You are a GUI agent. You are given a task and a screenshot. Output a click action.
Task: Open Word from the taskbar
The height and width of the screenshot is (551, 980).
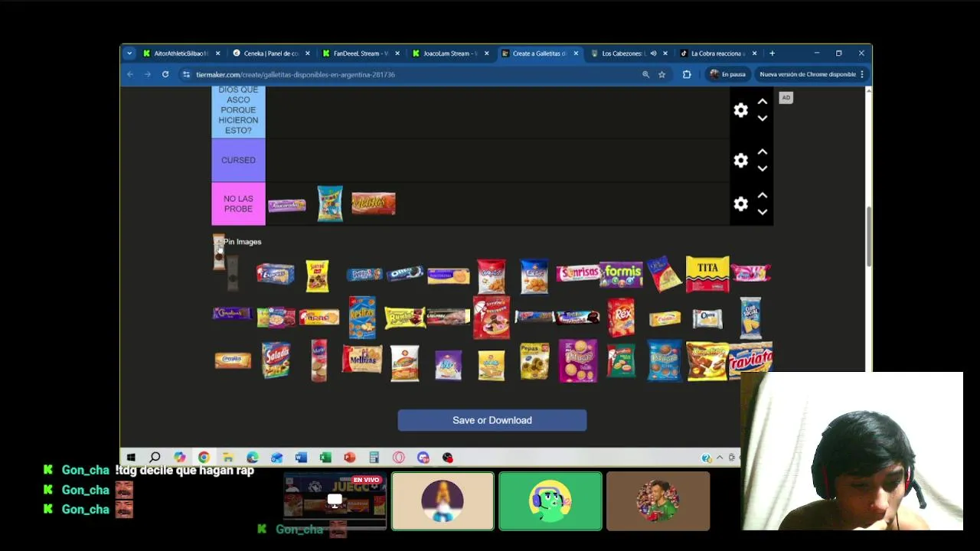(x=301, y=458)
